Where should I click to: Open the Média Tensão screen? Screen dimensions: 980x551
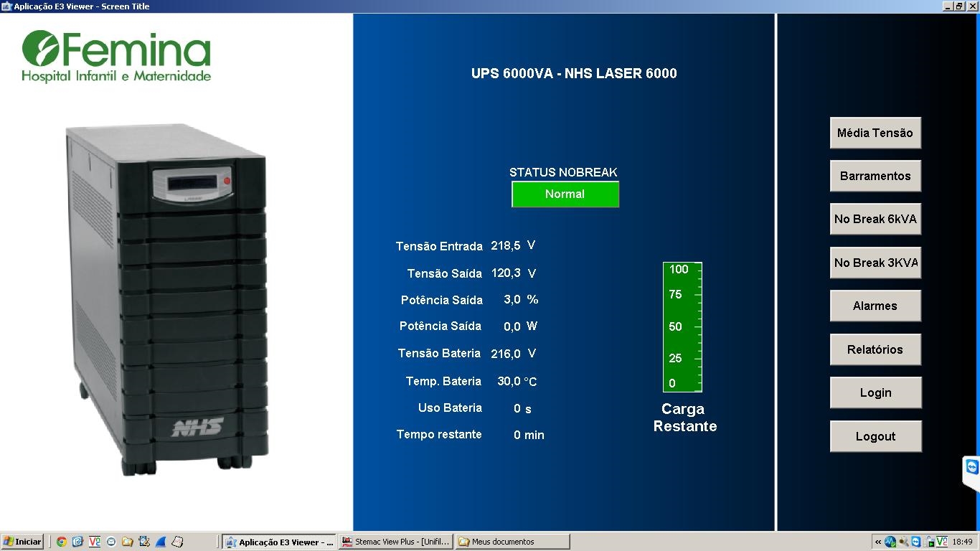pyautogui.click(x=875, y=133)
